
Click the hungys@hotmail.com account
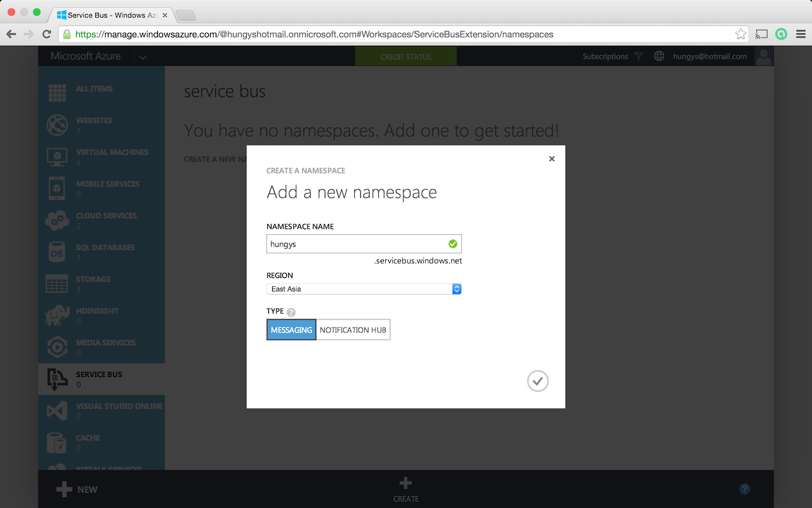(710, 57)
